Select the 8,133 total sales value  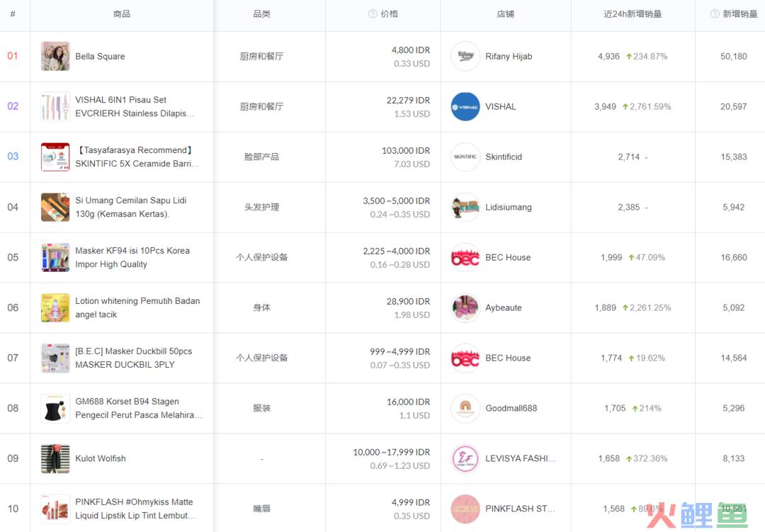point(734,458)
